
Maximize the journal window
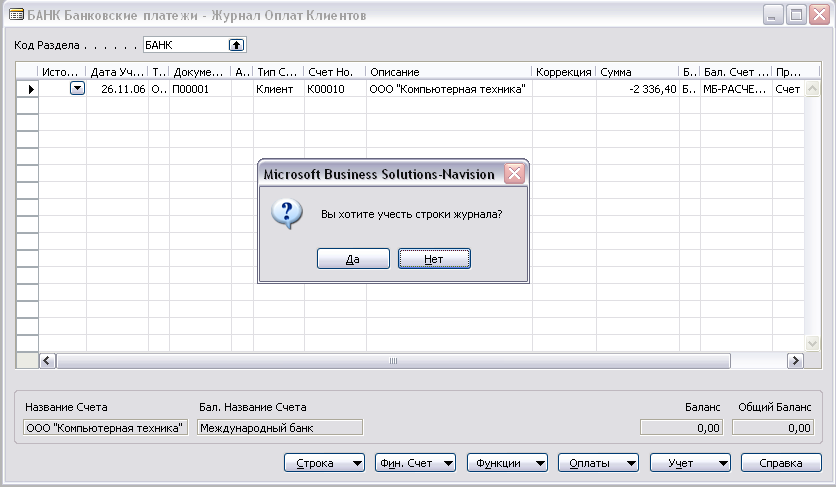[x=796, y=15]
